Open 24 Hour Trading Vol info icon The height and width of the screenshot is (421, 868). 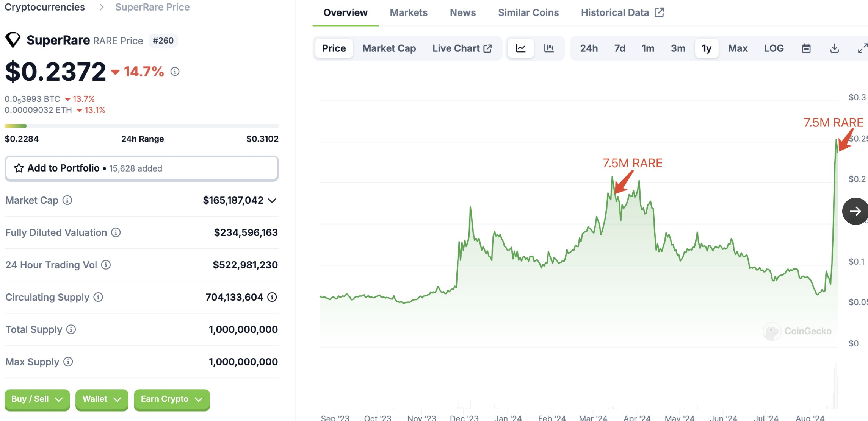click(106, 265)
